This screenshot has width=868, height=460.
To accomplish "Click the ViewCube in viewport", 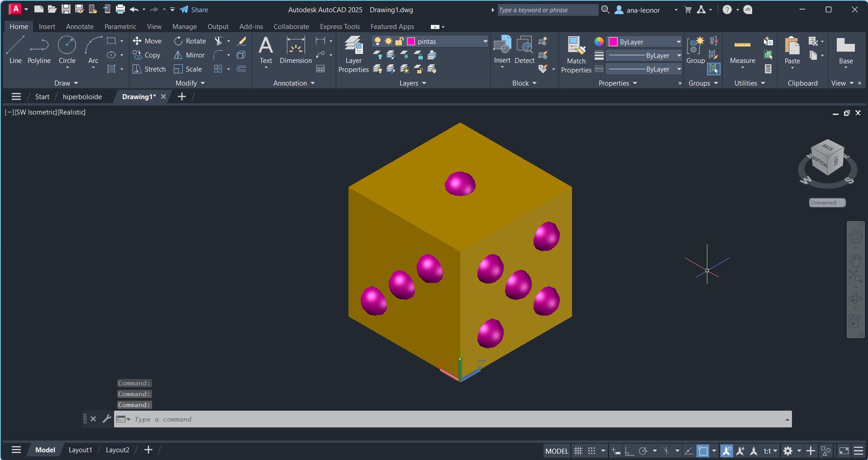I will tap(827, 158).
